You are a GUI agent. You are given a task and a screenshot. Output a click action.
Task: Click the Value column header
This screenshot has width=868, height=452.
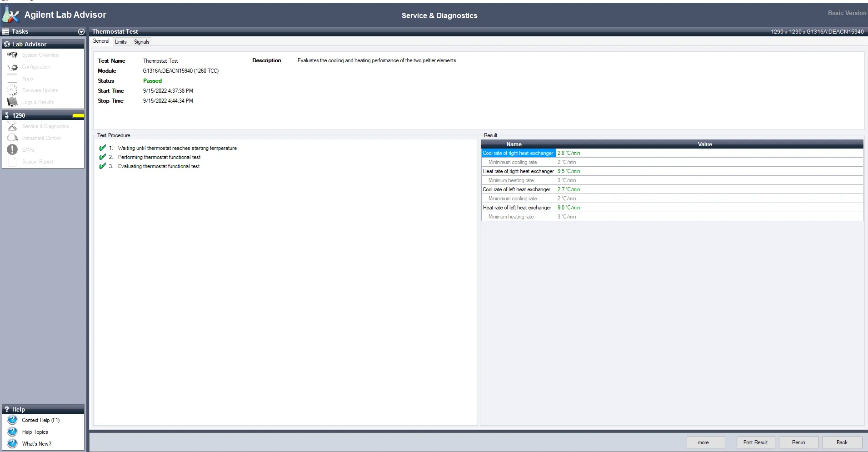[705, 144]
